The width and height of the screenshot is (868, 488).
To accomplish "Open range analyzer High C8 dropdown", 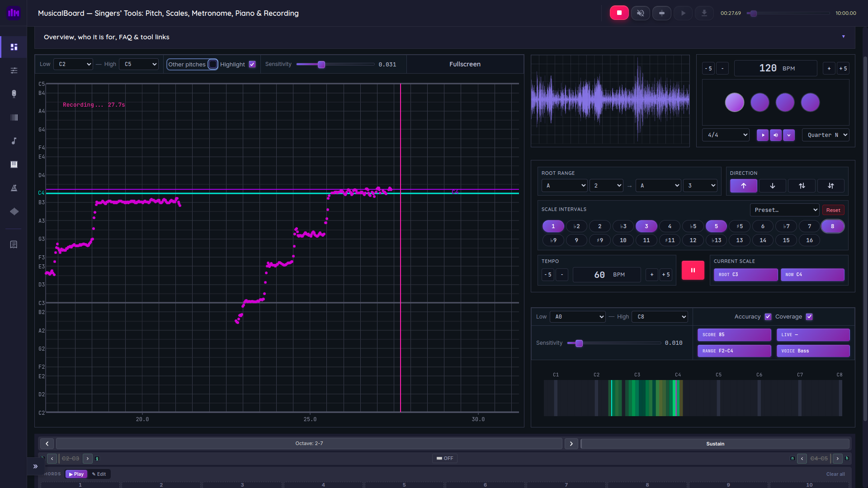I will [660, 317].
